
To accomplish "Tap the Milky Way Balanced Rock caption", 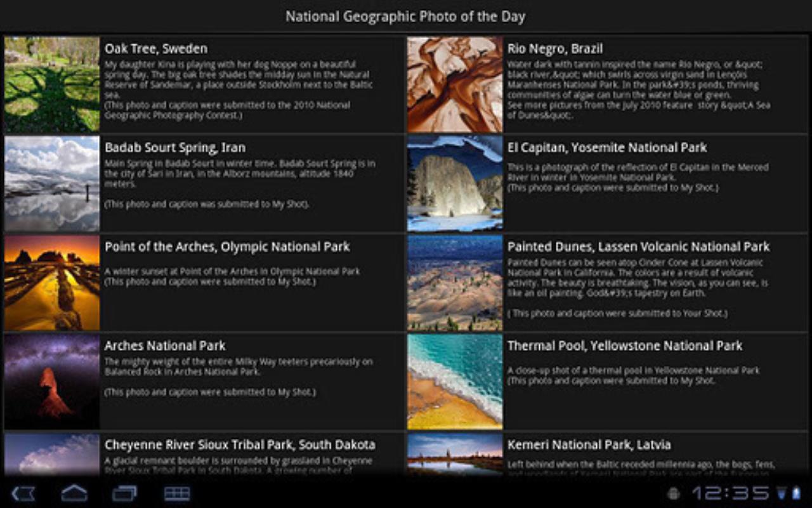I will point(239,377).
